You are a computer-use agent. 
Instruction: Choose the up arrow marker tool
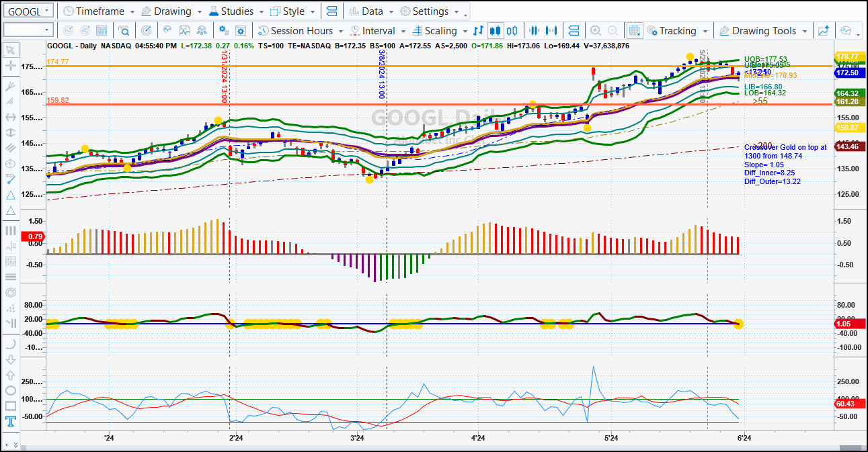point(11,375)
